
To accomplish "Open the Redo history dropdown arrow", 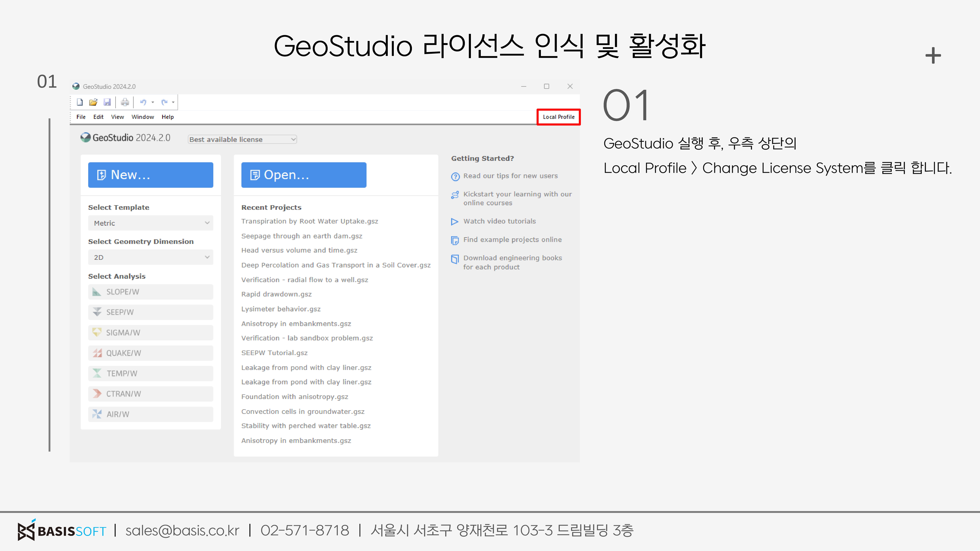I will 173,102.
